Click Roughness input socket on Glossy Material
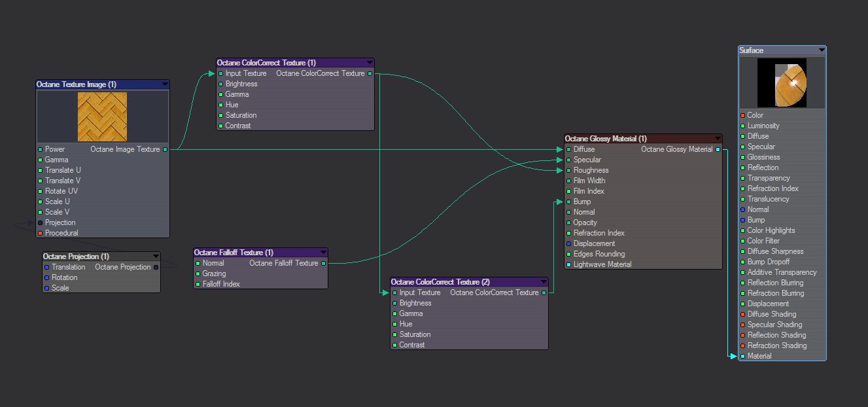 (x=568, y=170)
